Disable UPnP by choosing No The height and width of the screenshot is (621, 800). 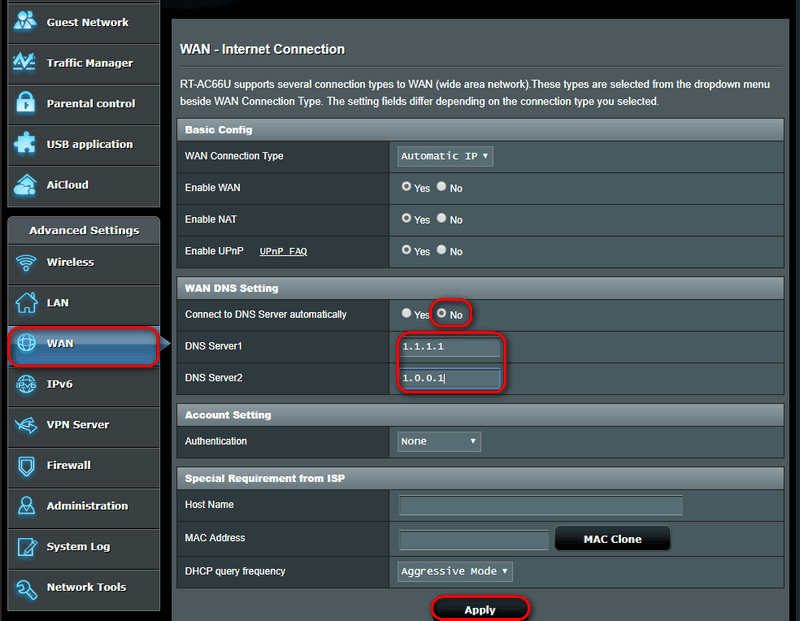coord(442,251)
